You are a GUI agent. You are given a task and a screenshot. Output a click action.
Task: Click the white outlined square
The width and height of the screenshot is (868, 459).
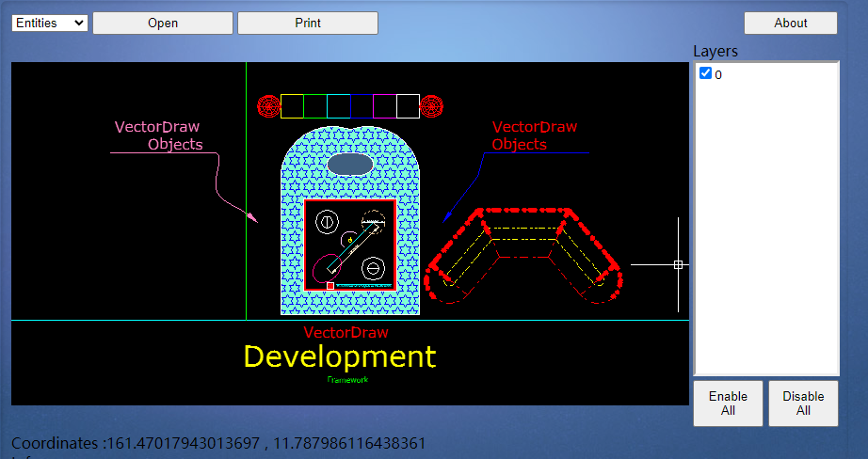[408, 106]
